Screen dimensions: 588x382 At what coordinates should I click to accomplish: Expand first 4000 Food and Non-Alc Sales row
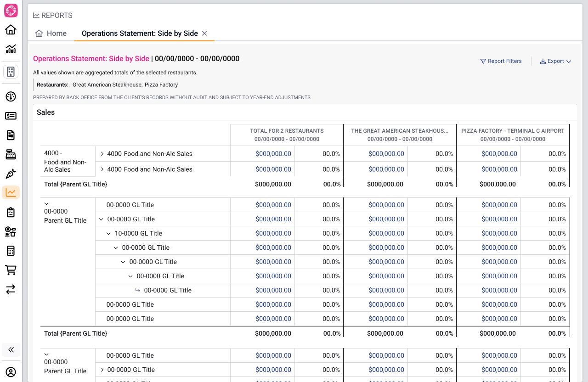pos(102,154)
